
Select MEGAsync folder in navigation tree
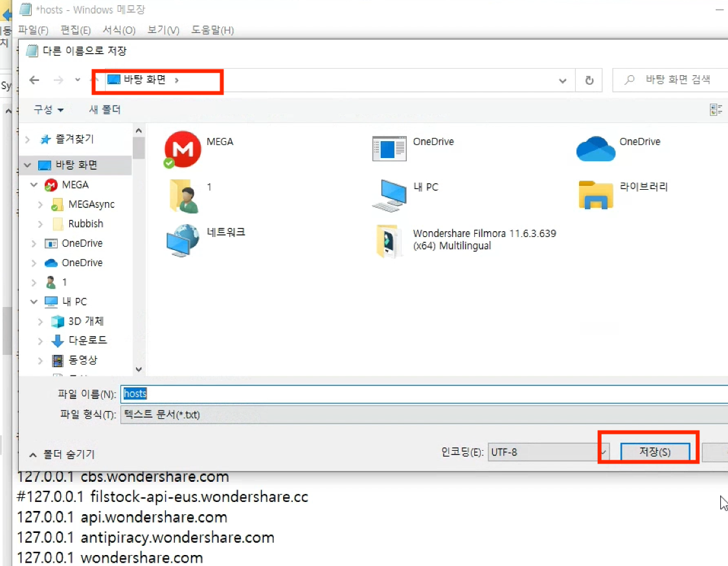point(83,204)
